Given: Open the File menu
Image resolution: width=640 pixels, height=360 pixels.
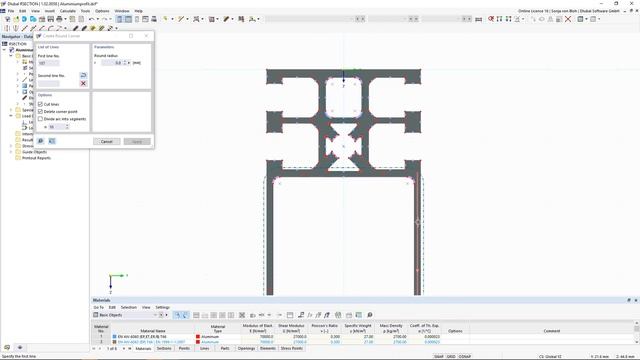Looking at the screenshot, I should click(11, 11).
